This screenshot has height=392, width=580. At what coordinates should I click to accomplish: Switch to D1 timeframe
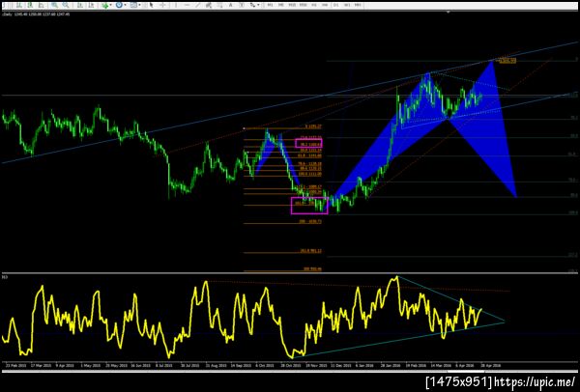coord(335,5)
